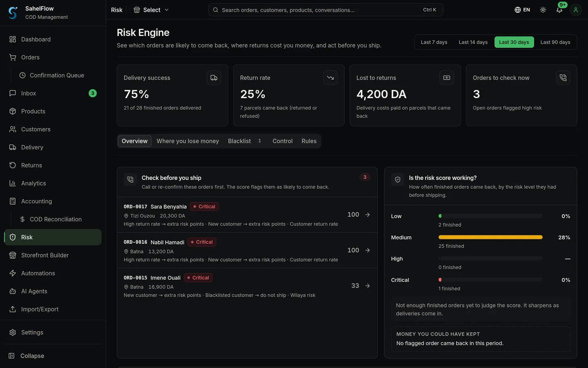This screenshot has width=588, height=368.
Task: Click the Return rate trend icon
Action: [330, 78]
